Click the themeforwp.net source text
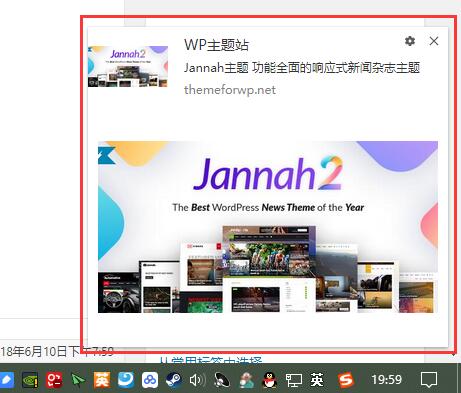This screenshot has height=393, width=461. (x=230, y=90)
